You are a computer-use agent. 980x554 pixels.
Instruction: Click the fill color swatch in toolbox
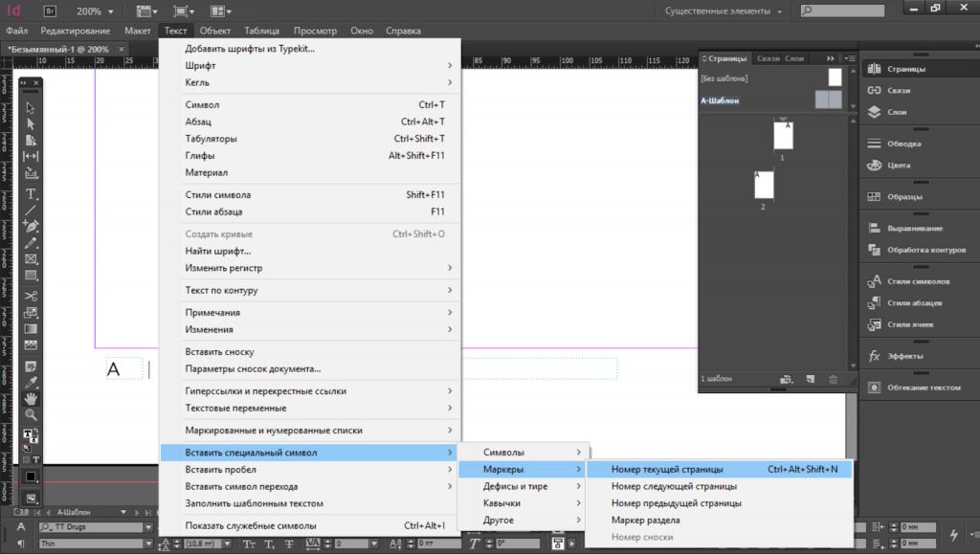[x=28, y=435]
